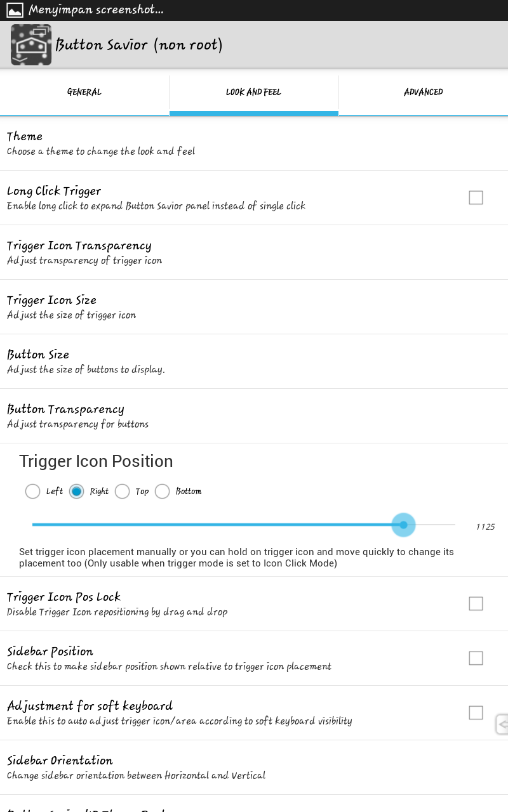Screen dimensions: 508x812
Task: Enable Trigger Icon Pos Lock
Action: click(x=476, y=603)
